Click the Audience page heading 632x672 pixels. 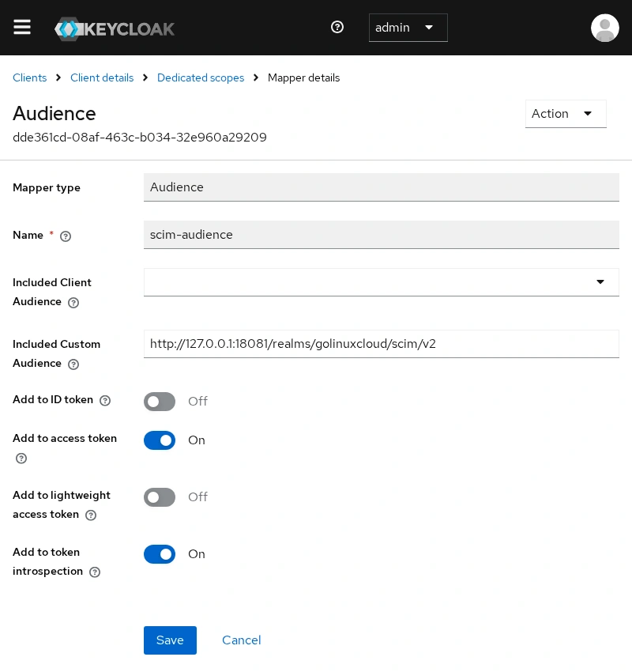click(x=55, y=114)
